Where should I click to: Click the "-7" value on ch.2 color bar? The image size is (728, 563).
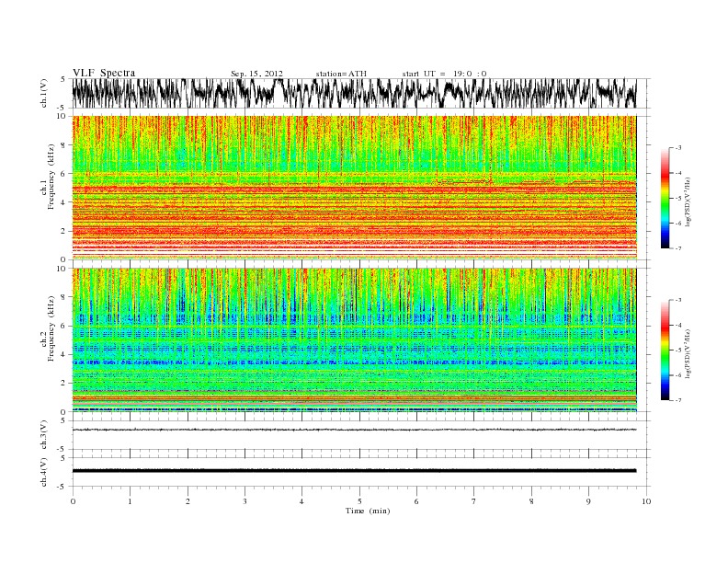(x=677, y=400)
